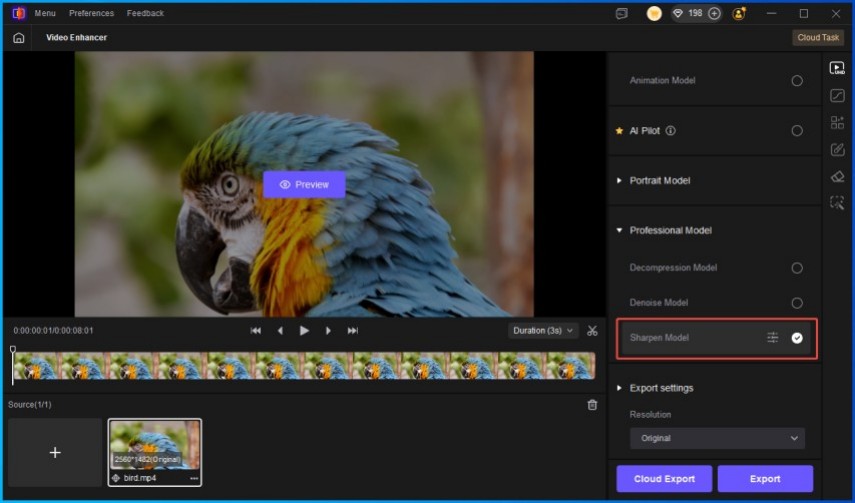Click the diamond credits count 198
The width and height of the screenshot is (855, 503).
pyautogui.click(x=689, y=13)
